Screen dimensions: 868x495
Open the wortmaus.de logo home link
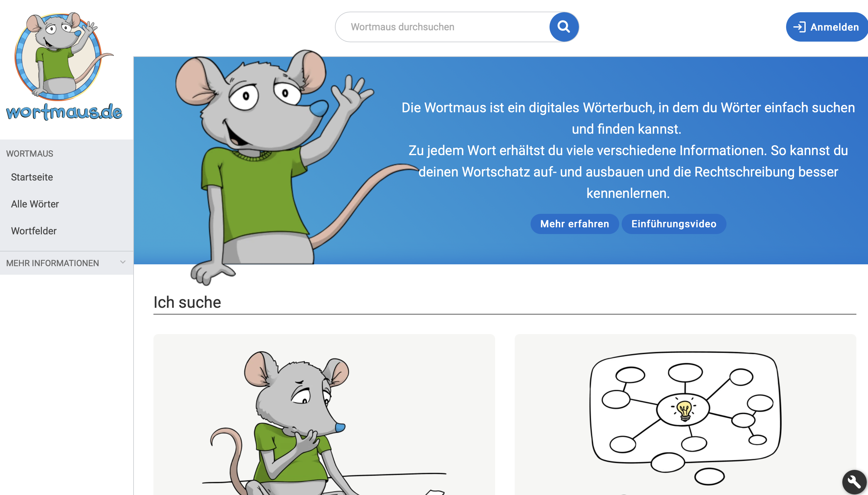64,66
